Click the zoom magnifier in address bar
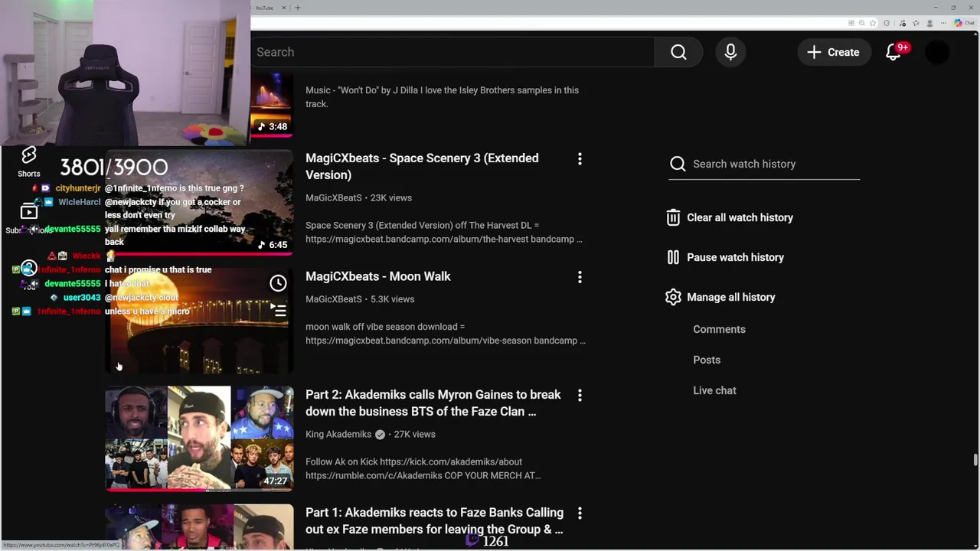 click(x=862, y=23)
